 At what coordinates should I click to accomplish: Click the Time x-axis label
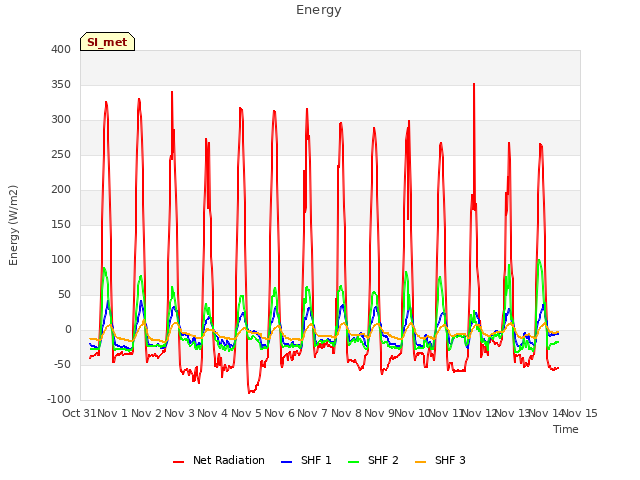tap(566, 429)
